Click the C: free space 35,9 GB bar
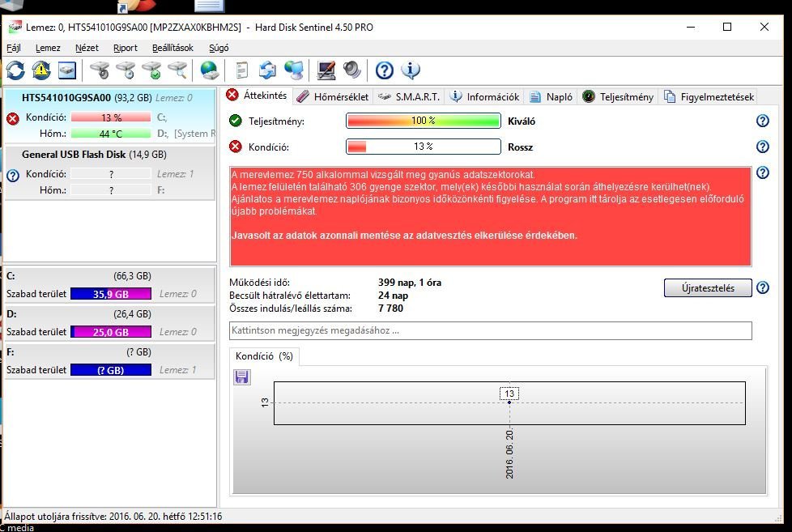The image size is (792, 532). point(111,294)
